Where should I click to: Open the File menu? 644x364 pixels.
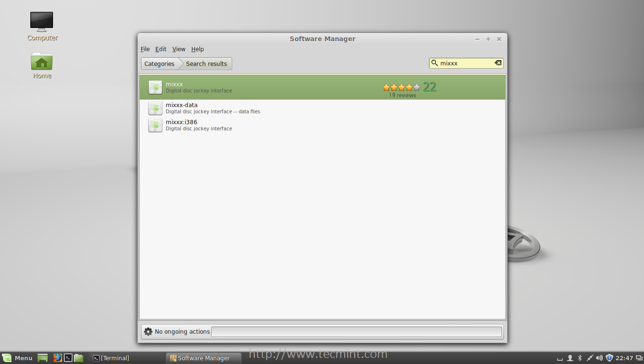tap(145, 49)
